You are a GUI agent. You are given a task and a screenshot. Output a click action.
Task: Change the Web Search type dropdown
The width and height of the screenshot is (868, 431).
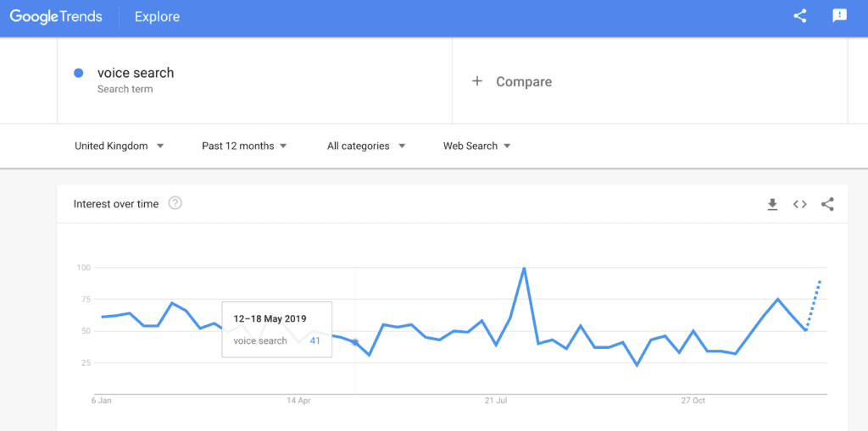click(x=476, y=146)
